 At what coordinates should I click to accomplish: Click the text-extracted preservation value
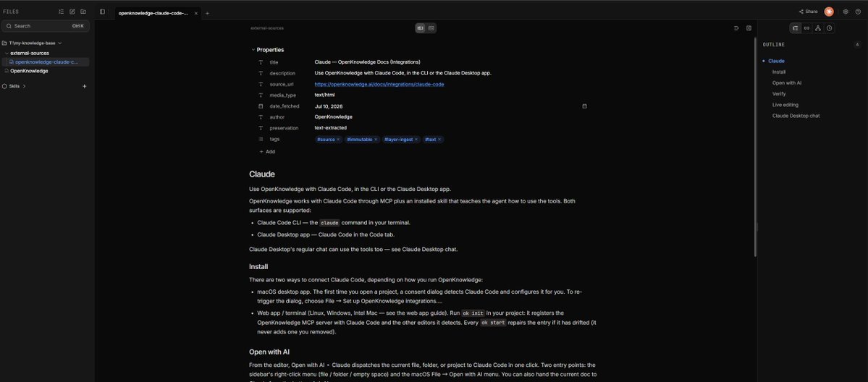[x=331, y=128]
